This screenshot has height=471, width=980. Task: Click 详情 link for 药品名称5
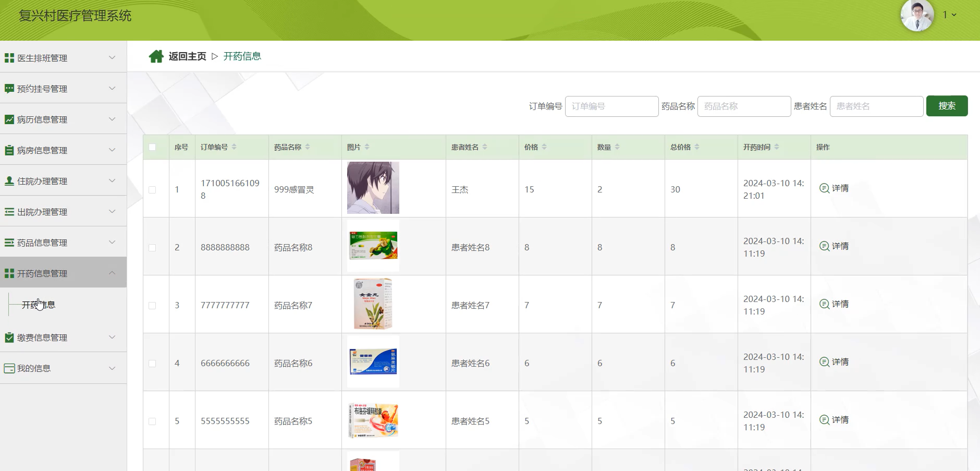[840, 420]
